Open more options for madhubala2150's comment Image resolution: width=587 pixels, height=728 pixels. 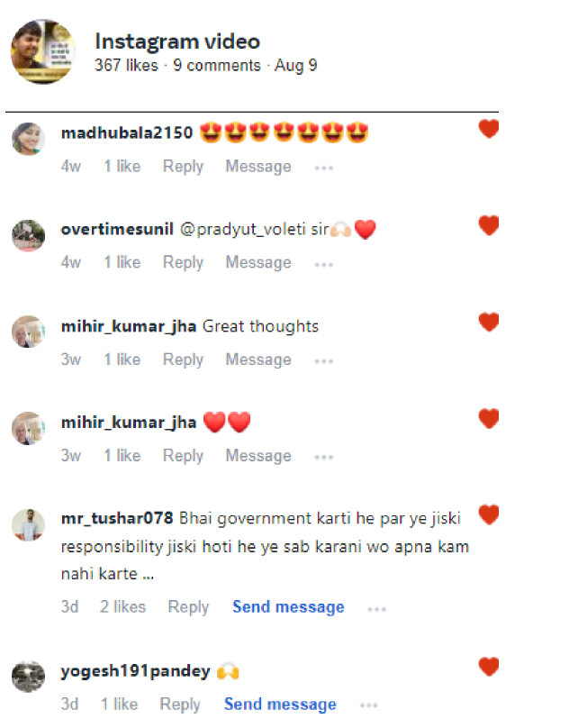(323, 168)
